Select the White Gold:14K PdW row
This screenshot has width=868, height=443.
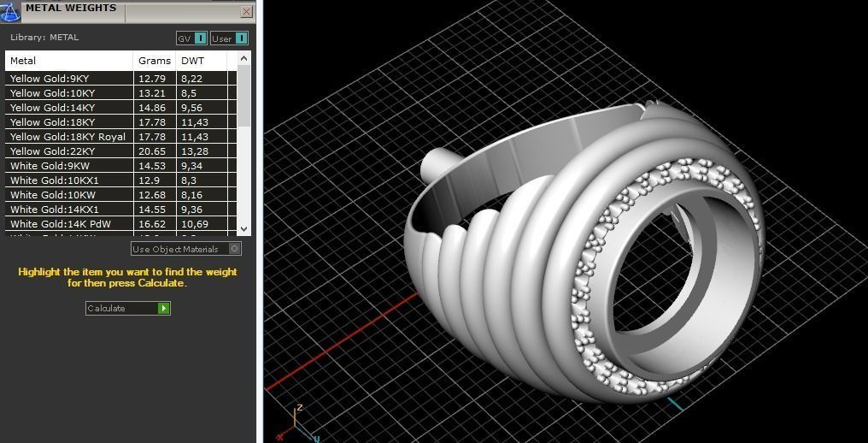coord(121,224)
